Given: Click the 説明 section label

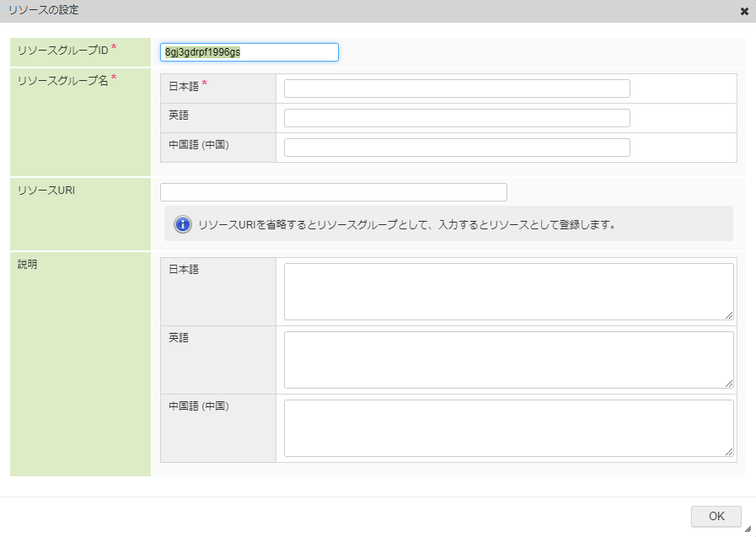Looking at the screenshot, I should coord(27,264).
